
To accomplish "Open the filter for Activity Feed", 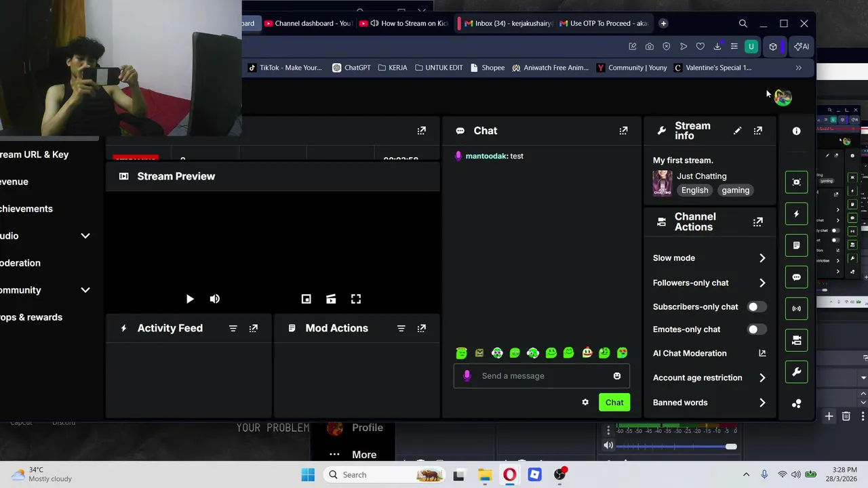I will point(233,328).
